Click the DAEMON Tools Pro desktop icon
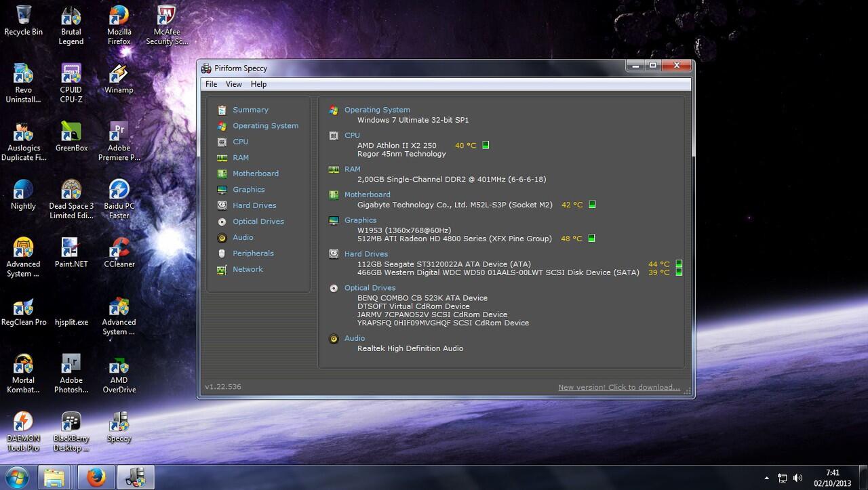The image size is (868, 490). tap(24, 432)
